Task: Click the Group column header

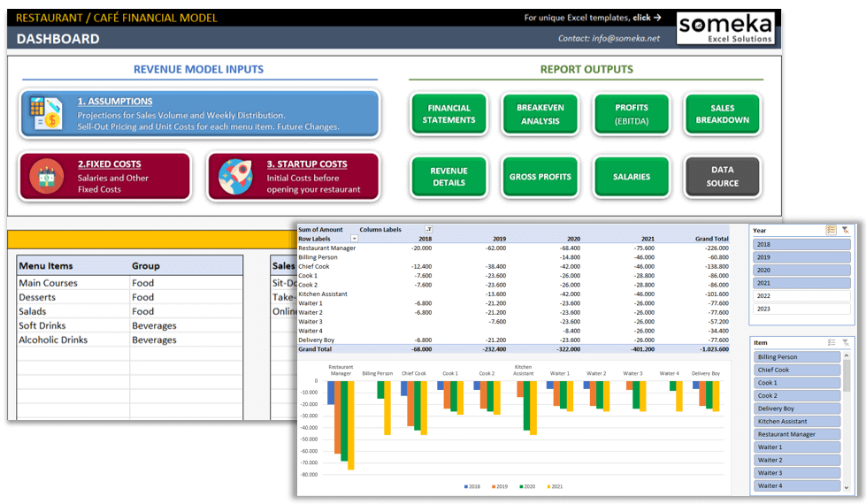Action: click(x=145, y=265)
